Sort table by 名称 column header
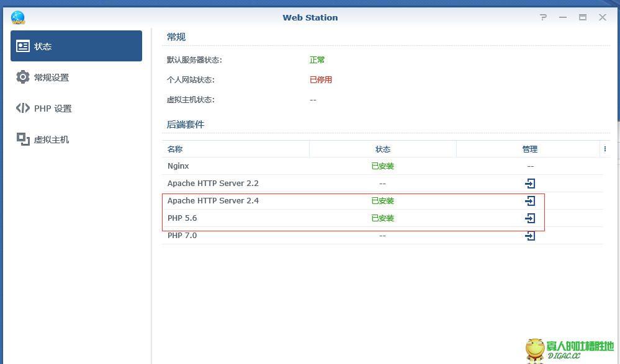This screenshot has width=620, height=364. click(236, 149)
